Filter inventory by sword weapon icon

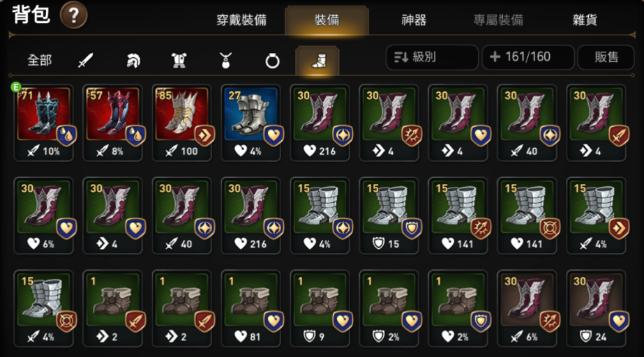tap(85, 61)
